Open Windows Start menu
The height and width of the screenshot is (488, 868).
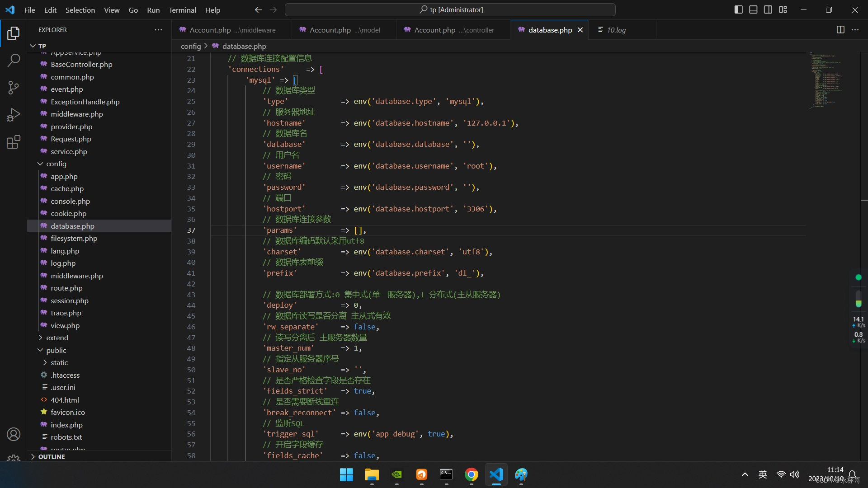coord(346,474)
